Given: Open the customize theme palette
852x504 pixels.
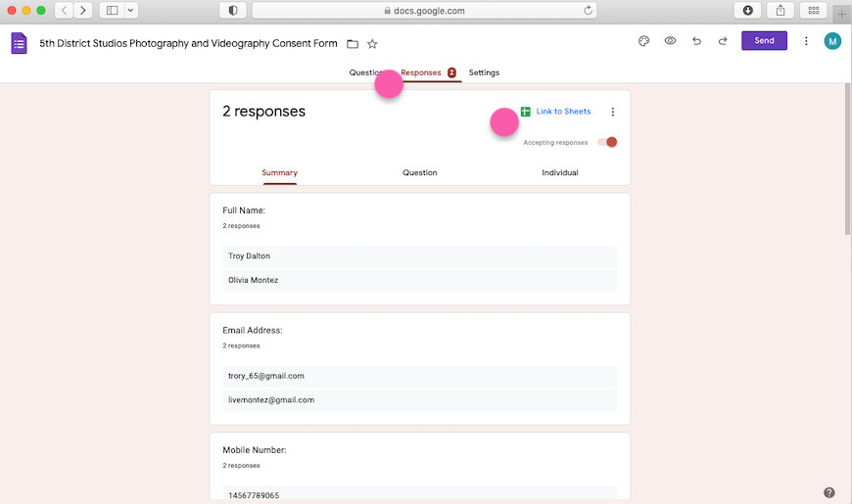Looking at the screenshot, I should pos(643,41).
